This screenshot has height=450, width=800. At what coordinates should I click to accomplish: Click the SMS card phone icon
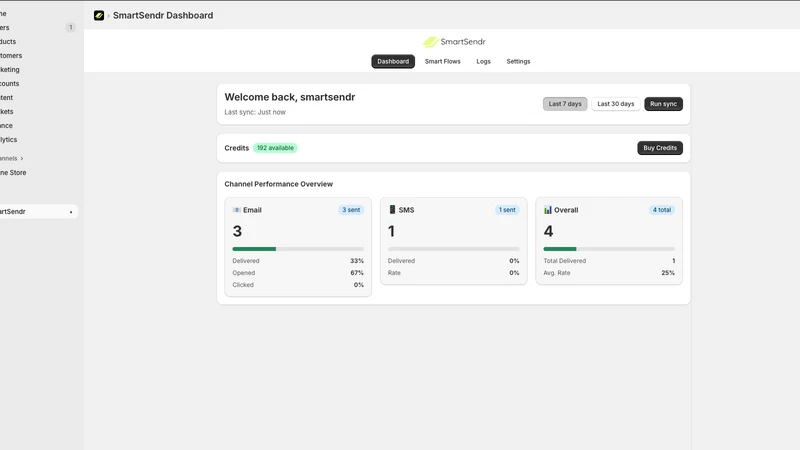point(392,210)
